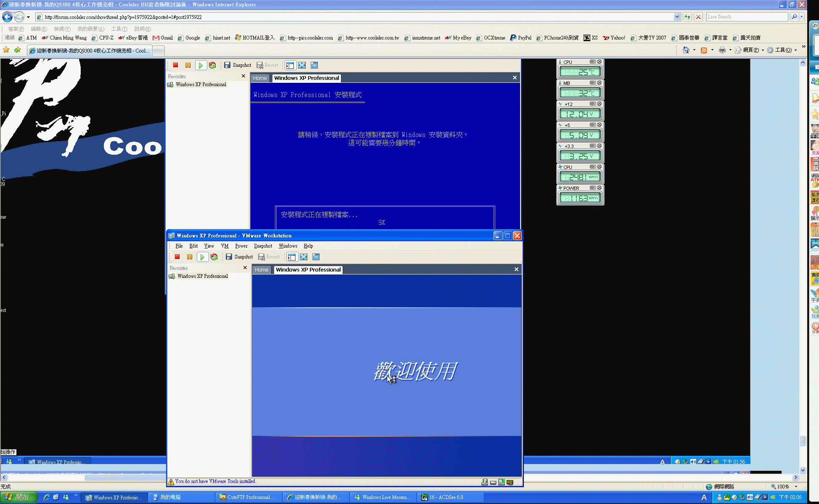Open the Windows menu in VMware Workstation
This screenshot has width=819, height=504.
[x=288, y=246]
